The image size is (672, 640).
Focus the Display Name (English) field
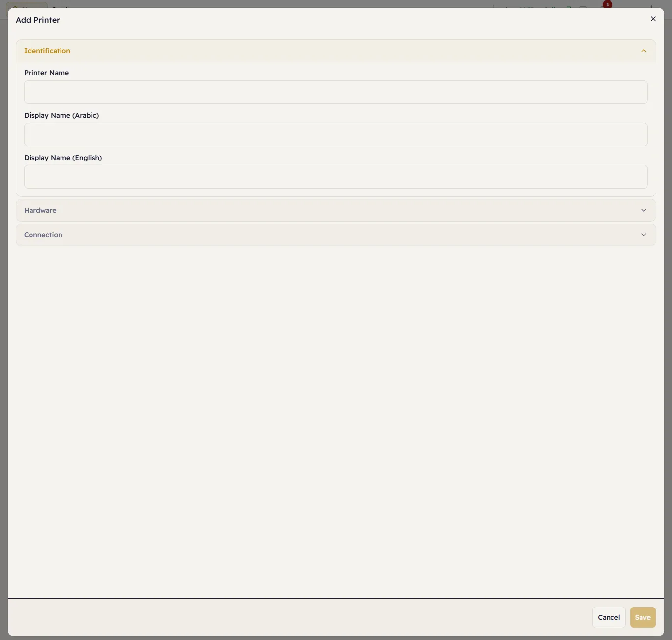coord(336,177)
